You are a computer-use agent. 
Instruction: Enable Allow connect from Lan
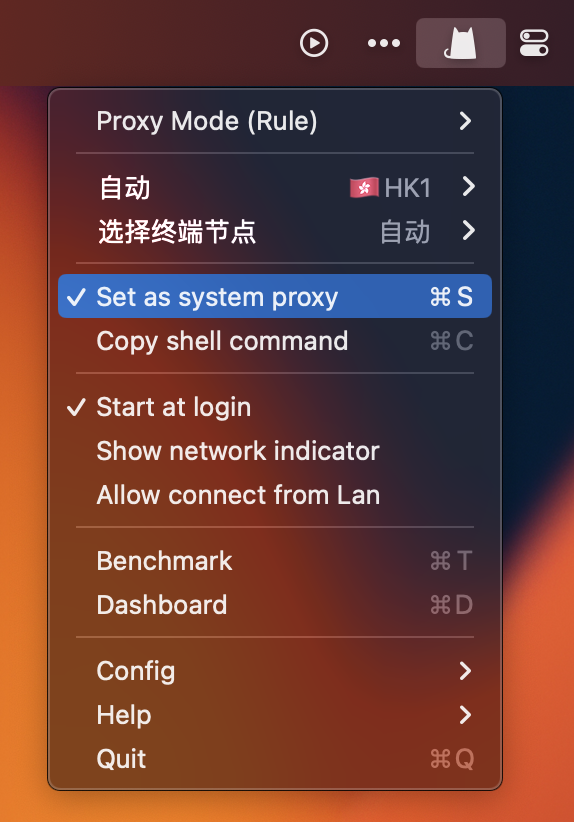275,495
